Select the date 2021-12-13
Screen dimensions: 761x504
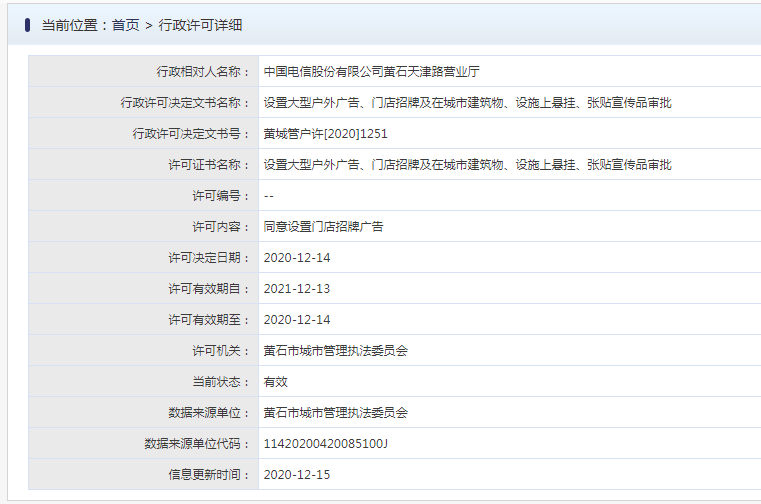(x=297, y=289)
